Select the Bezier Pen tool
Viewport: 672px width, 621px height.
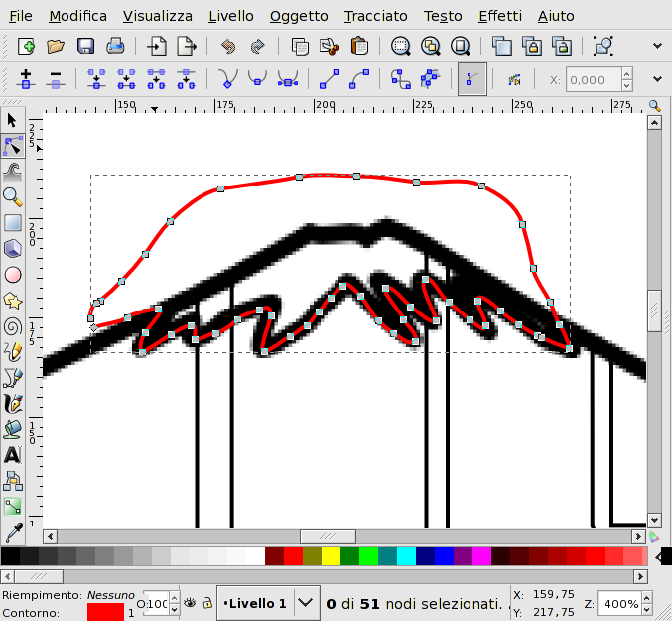[x=13, y=378]
